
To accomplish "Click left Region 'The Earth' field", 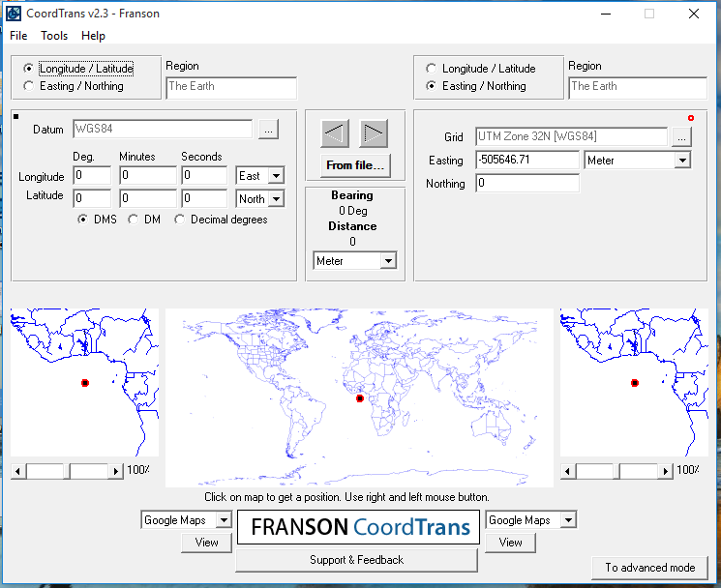I will coord(231,88).
